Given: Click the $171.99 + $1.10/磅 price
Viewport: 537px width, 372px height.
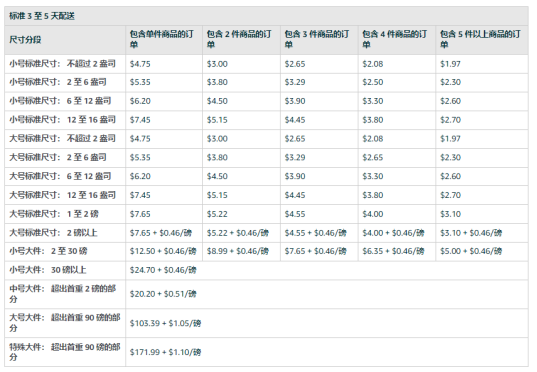Looking at the screenshot, I should pos(165,352).
